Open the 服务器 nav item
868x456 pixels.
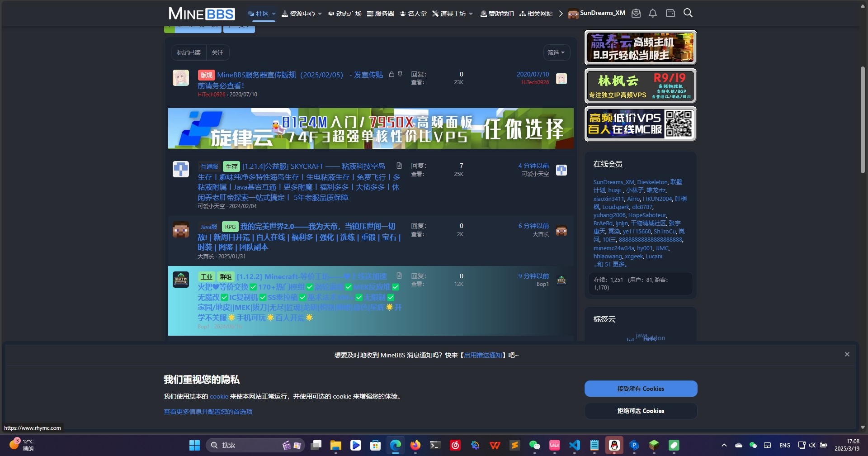point(381,14)
